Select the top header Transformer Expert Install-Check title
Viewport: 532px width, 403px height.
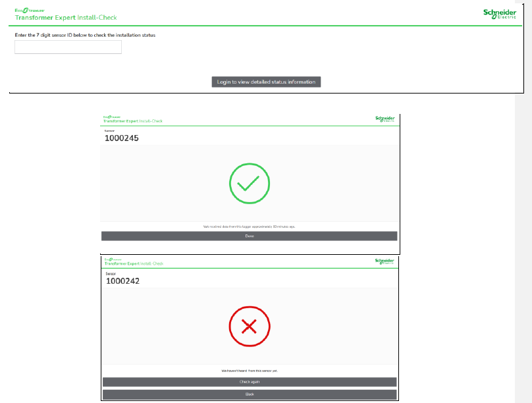[66, 18]
